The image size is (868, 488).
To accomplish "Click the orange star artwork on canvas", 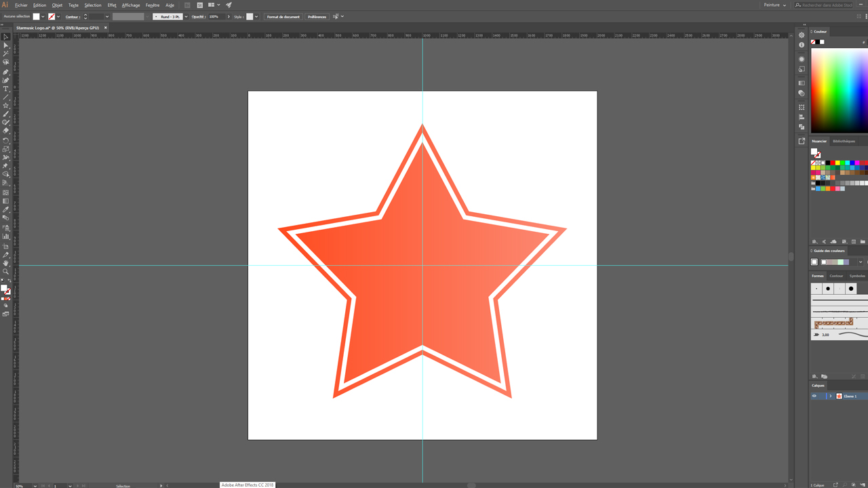I will click(422, 261).
